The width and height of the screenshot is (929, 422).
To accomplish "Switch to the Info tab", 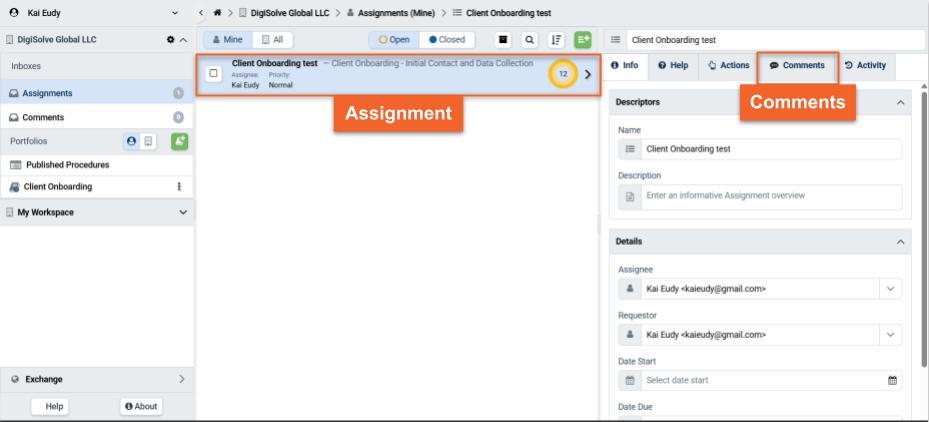I will point(624,65).
